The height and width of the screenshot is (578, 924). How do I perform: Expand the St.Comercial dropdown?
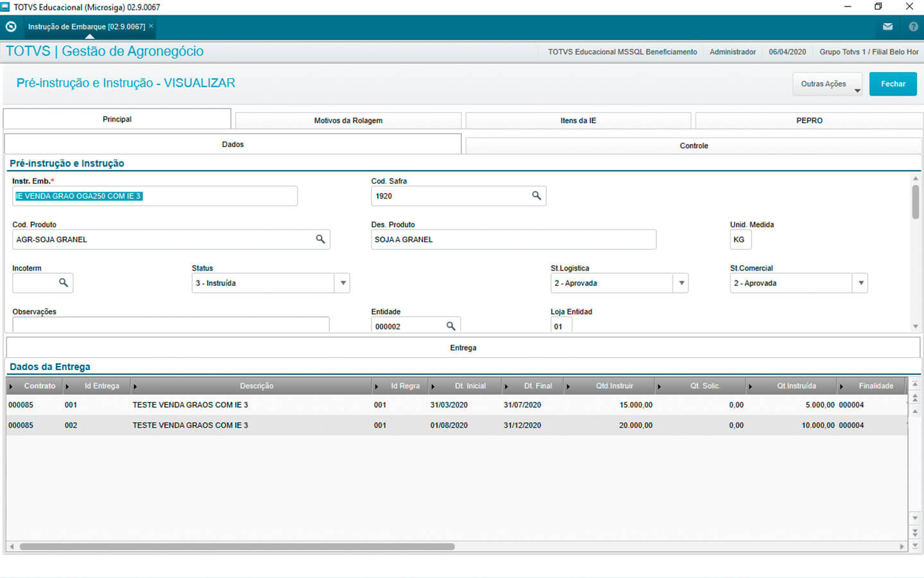[x=860, y=283]
